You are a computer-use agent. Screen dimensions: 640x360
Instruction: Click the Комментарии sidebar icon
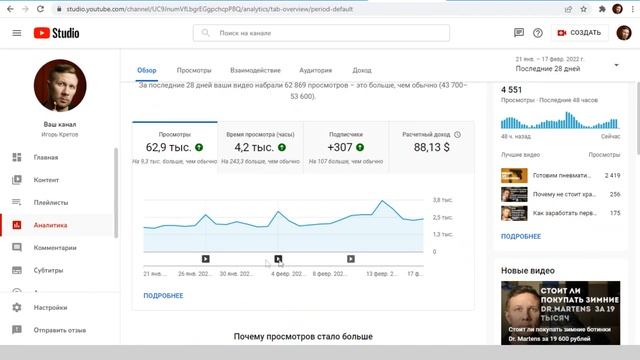(x=17, y=247)
